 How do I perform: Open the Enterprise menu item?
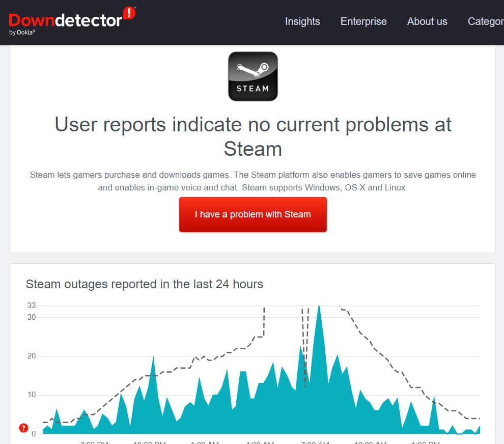click(363, 21)
